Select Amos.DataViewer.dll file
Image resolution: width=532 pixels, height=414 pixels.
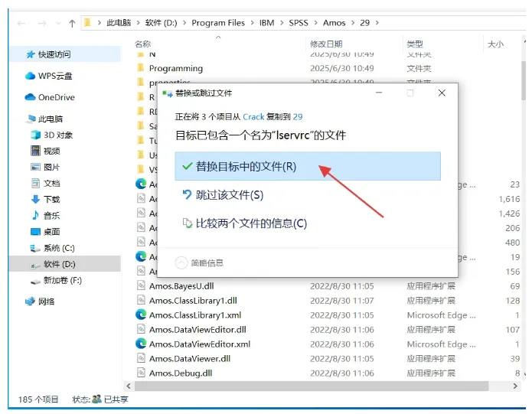tap(190, 359)
